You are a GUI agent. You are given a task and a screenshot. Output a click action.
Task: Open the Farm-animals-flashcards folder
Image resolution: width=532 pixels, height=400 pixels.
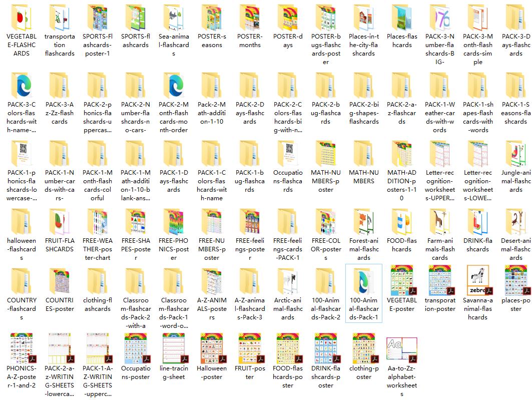440,222
